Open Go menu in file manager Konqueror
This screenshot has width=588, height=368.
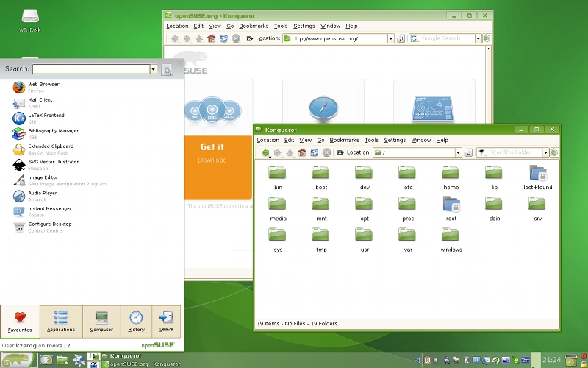pyautogui.click(x=320, y=140)
